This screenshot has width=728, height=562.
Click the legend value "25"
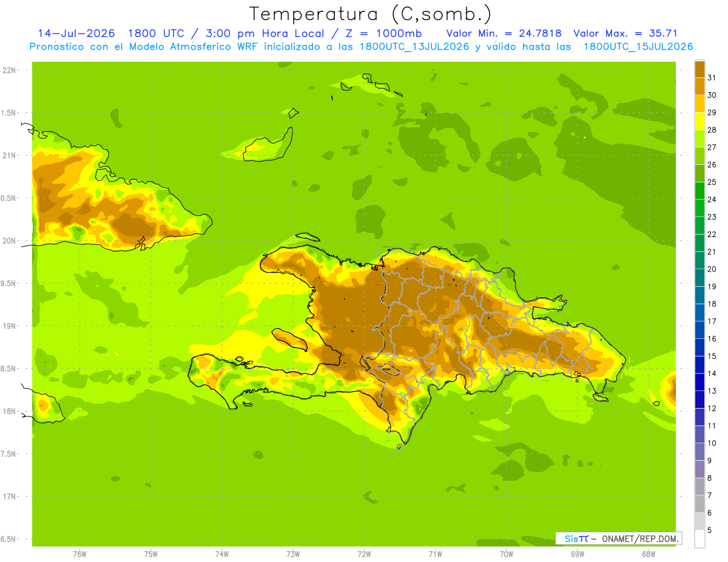[x=712, y=182]
